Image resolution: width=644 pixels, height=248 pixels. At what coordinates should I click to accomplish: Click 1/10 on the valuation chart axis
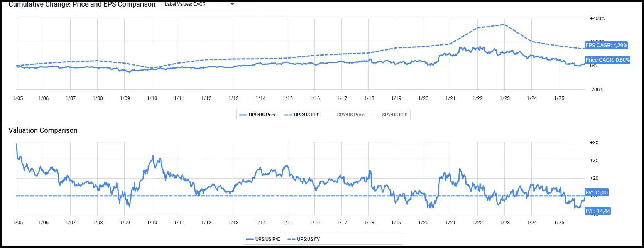152,223
